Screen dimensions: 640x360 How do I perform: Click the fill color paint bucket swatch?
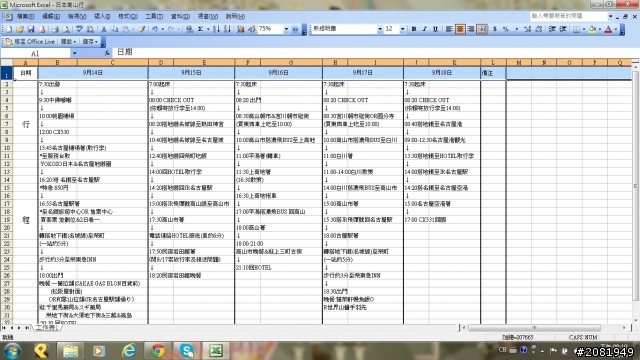(592, 29)
